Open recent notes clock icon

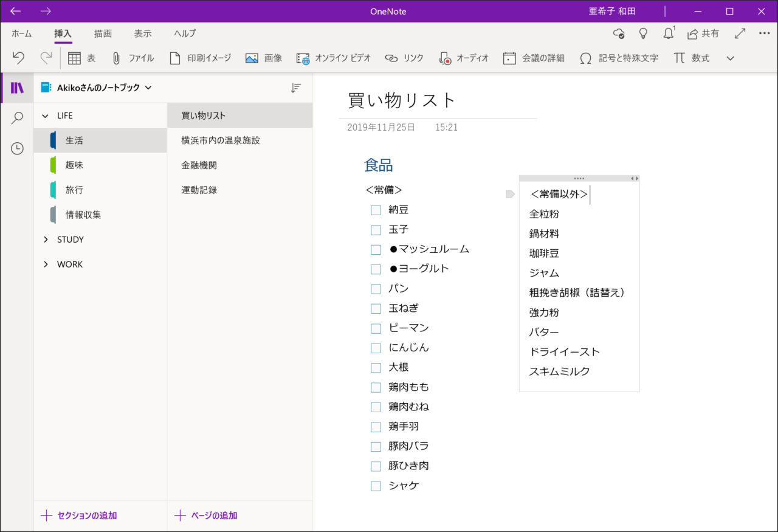click(17, 148)
